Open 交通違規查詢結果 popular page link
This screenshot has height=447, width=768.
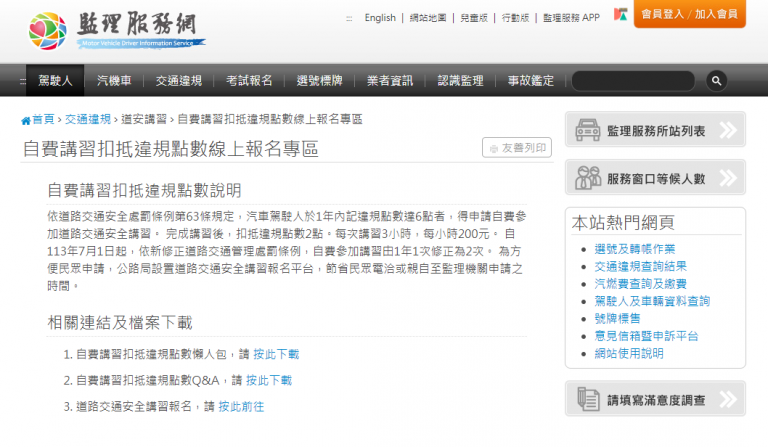[640, 266]
